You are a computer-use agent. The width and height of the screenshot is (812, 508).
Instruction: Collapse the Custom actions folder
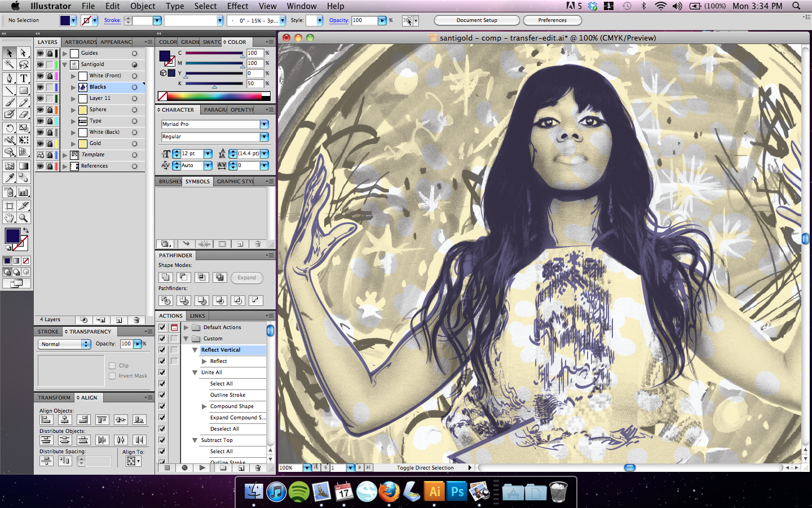186,339
